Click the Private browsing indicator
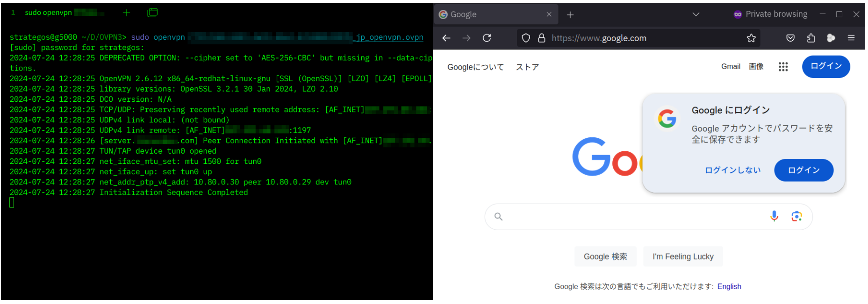868x304 pixels. [770, 14]
